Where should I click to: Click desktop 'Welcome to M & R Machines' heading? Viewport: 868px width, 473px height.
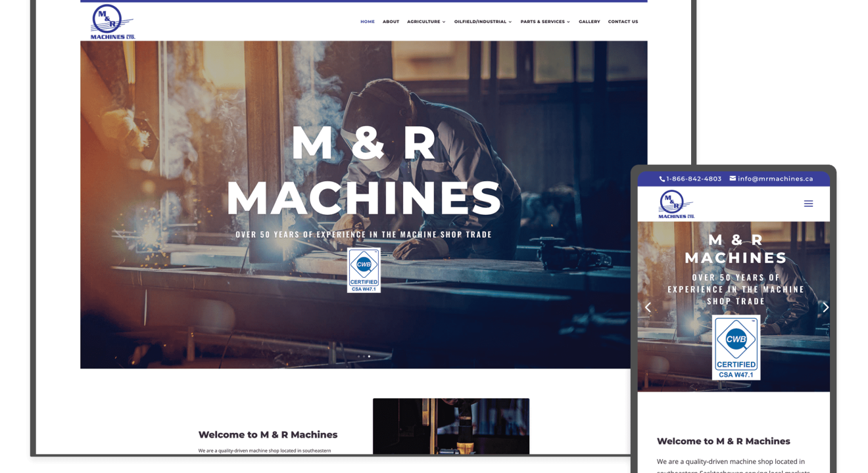(x=268, y=434)
